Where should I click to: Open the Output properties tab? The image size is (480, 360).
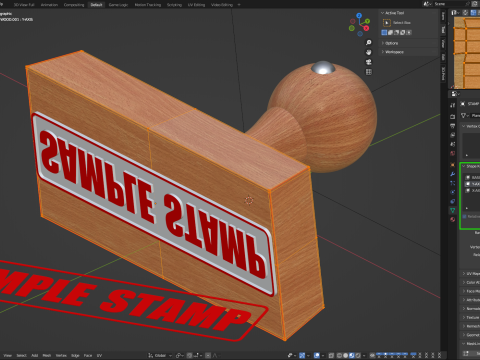tap(452, 126)
